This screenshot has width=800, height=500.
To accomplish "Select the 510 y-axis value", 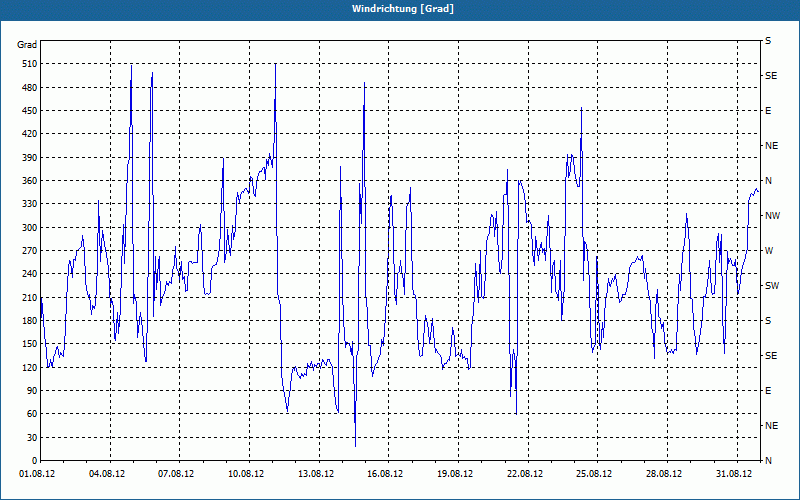I will coord(30,64).
